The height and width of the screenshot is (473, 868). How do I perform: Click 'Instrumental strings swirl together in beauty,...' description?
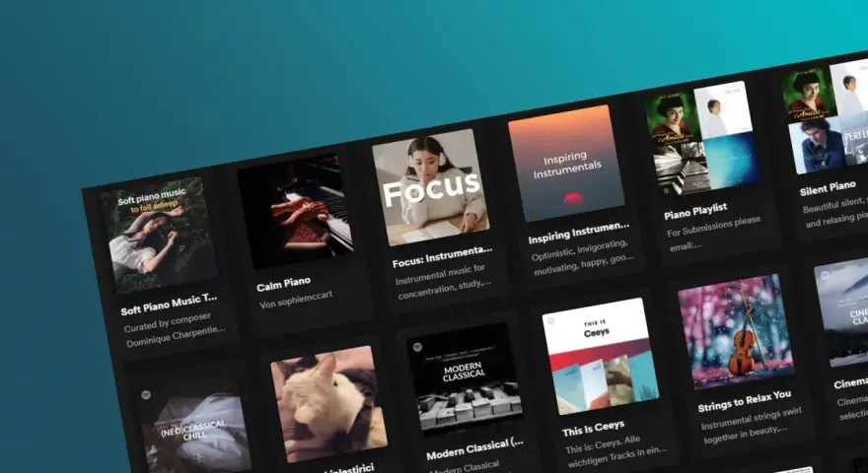tap(751, 427)
